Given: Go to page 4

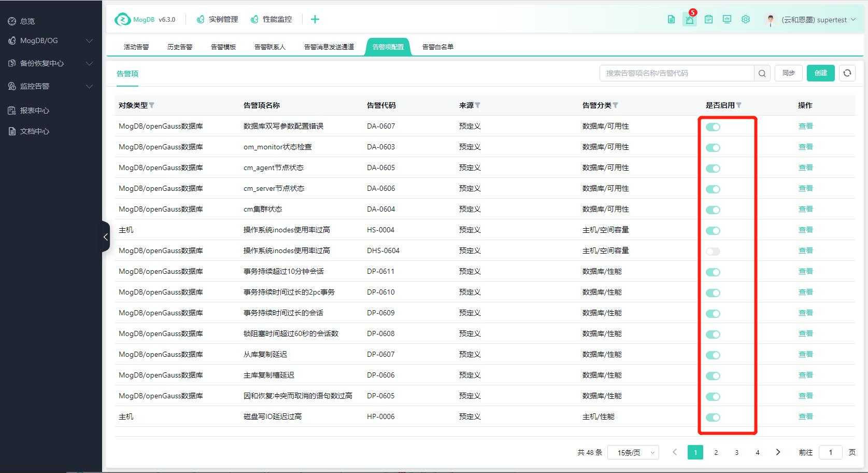Looking at the screenshot, I should pyautogui.click(x=758, y=453).
